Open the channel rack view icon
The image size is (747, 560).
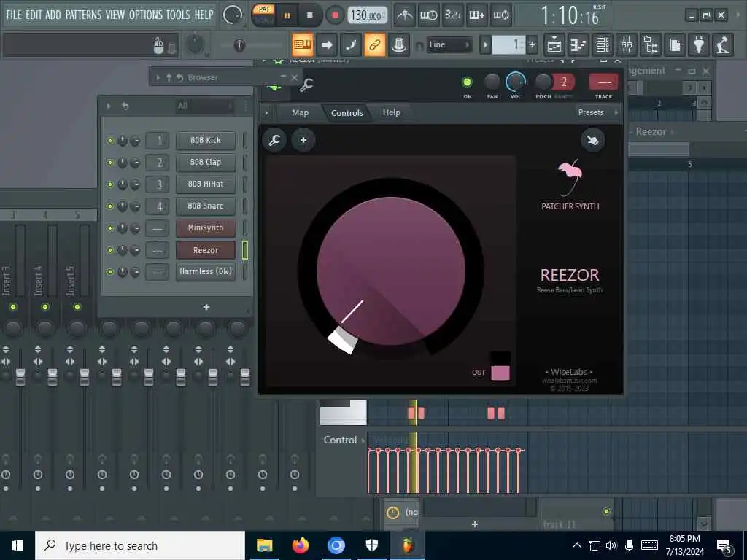click(603, 45)
